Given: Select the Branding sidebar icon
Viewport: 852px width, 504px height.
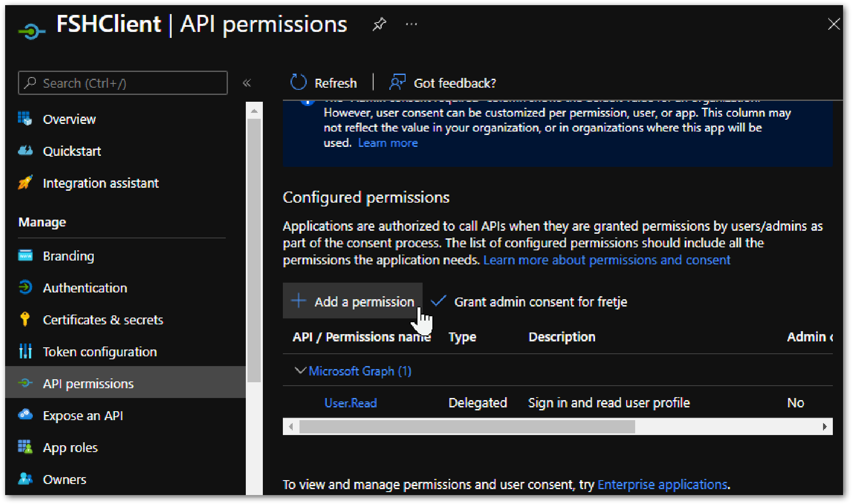Looking at the screenshot, I should 26,255.
